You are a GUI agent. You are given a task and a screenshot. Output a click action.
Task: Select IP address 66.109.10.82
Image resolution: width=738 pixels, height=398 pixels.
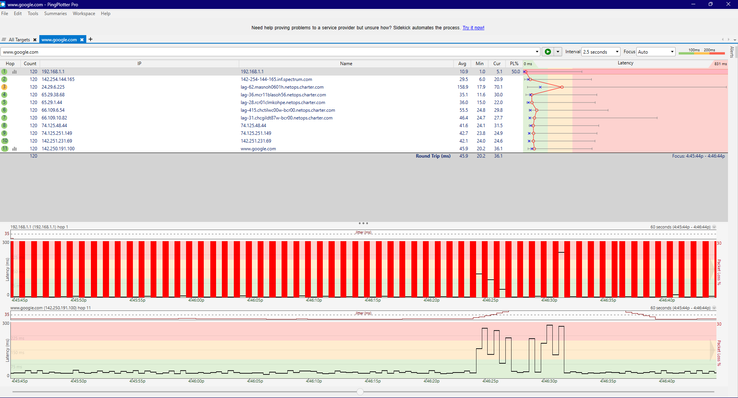click(54, 118)
